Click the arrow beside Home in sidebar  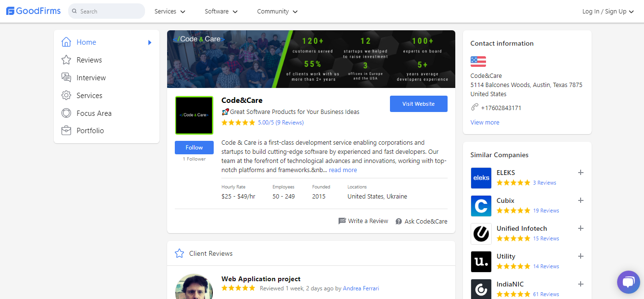[x=150, y=42]
